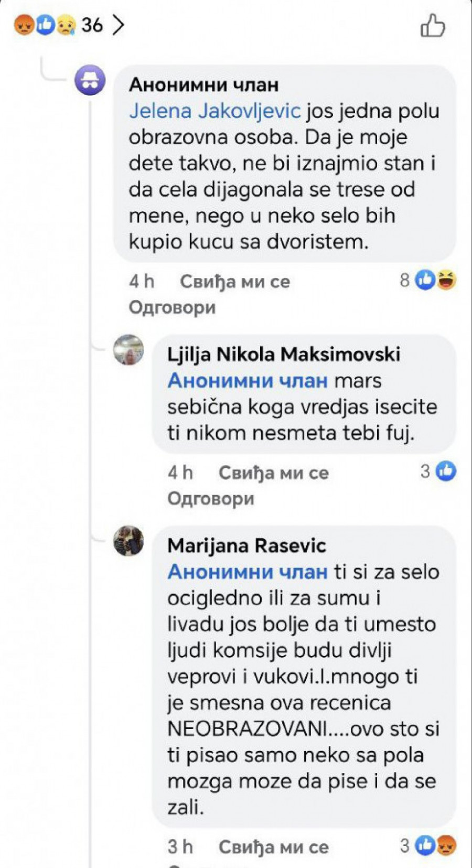Viewport: 472px width, 868px height.
Task: Like Ljilja Nikola Maksimovski's comment
Action: 273,473
